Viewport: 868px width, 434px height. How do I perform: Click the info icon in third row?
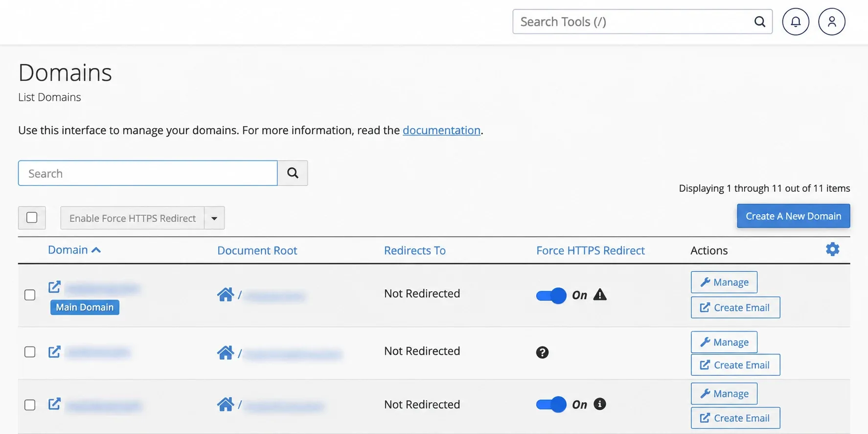tap(600, 404)
